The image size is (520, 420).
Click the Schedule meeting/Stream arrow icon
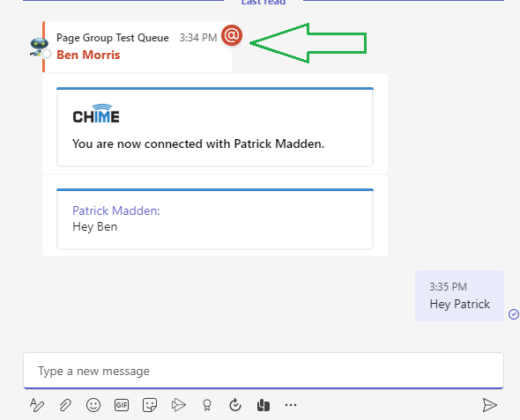click(178, 405)
